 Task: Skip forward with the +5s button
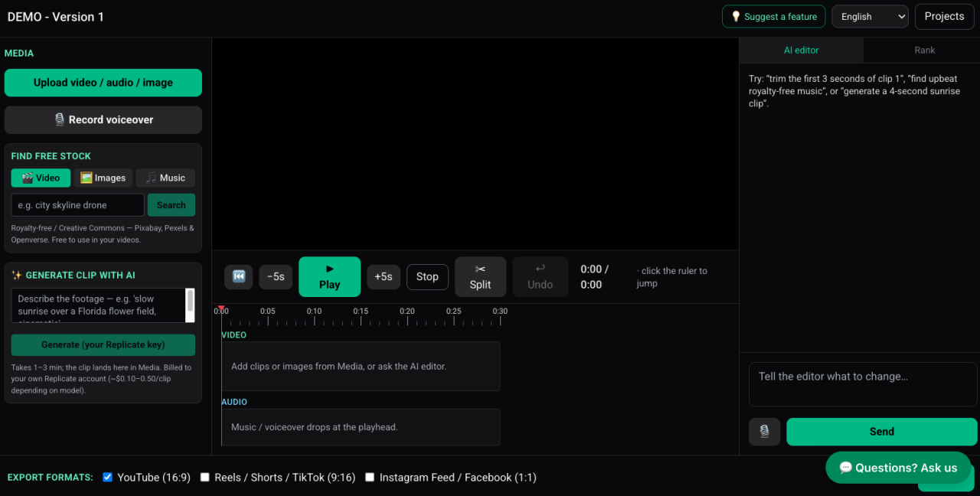[x=384, y=277]
